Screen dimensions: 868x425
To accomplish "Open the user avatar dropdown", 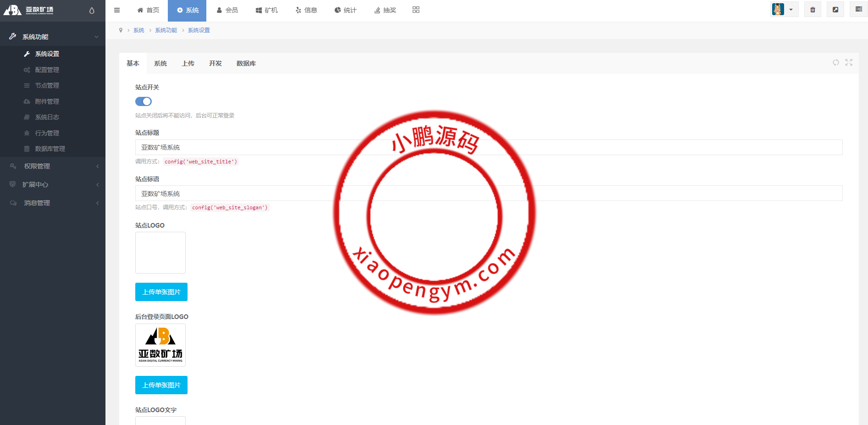I will click(784, 10).
